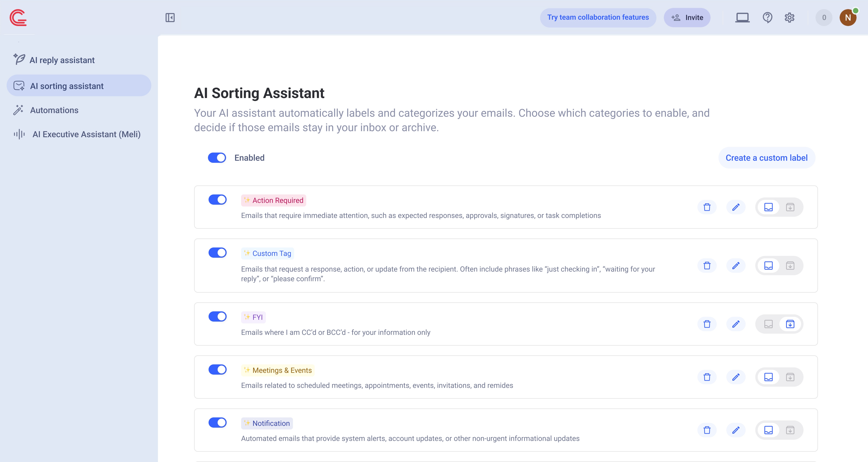Viewport: 868px width, 462px height.
Task: Click the Invite button
Action: coord(687,17)
